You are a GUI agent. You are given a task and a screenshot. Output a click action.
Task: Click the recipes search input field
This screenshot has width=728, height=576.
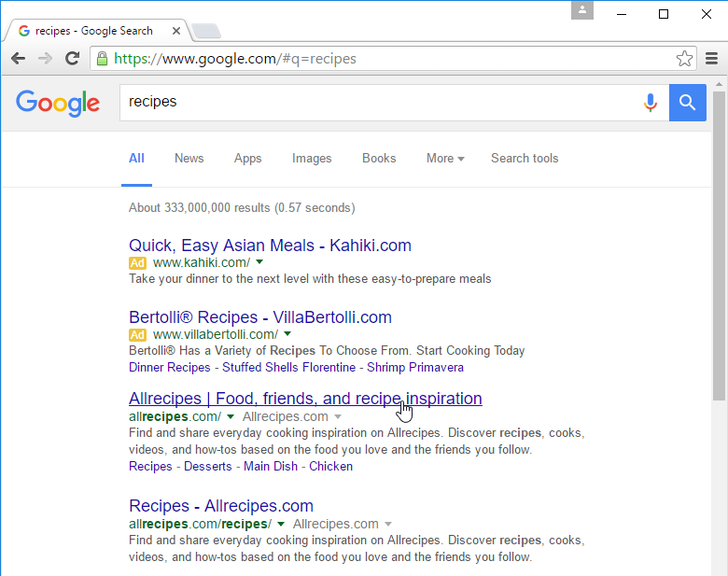point(373,102)
